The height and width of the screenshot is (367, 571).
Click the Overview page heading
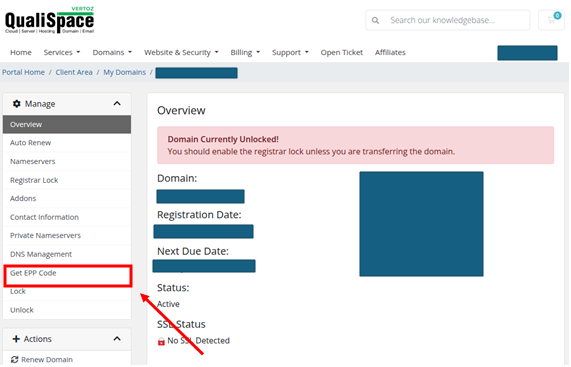tap(181, 110)
